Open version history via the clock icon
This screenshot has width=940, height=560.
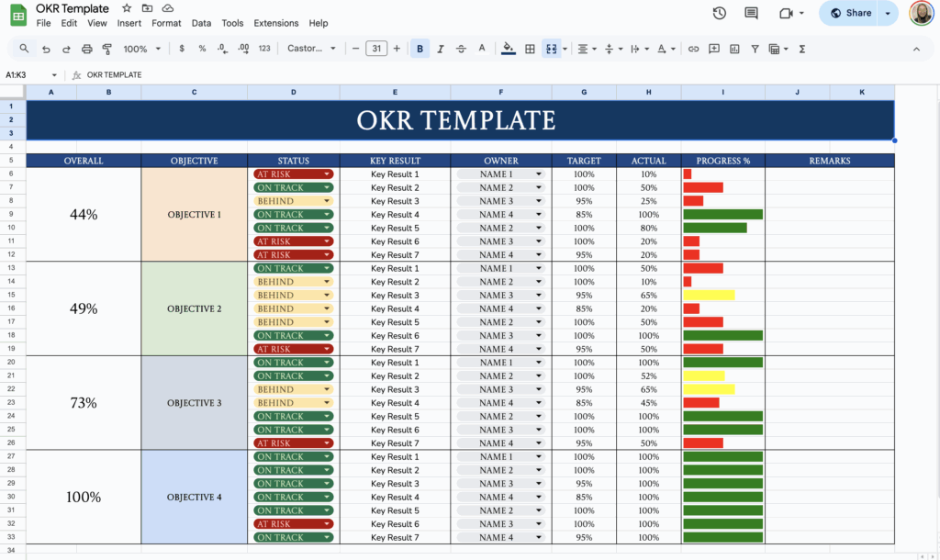718,14
